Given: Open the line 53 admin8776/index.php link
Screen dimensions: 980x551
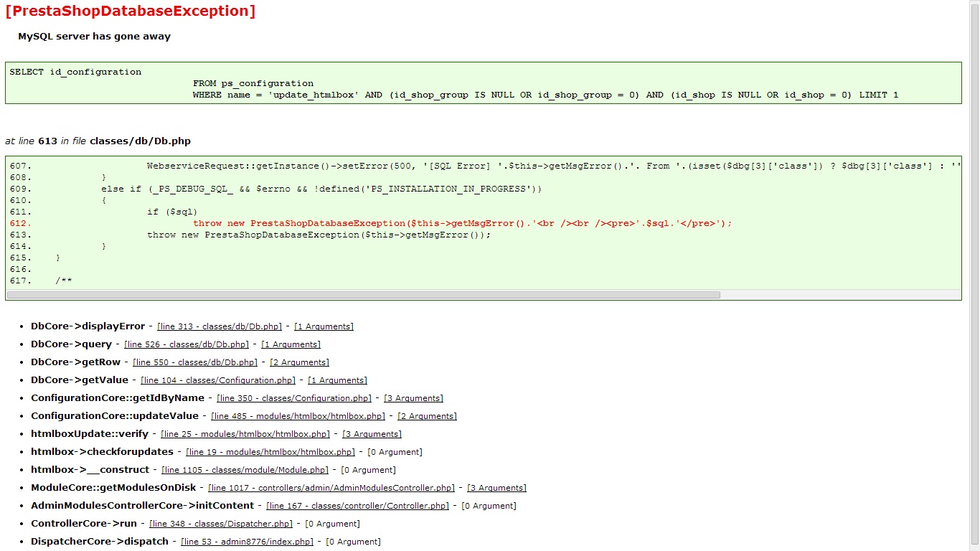Looking at the screenshot, I should click(x=247, y=542).
